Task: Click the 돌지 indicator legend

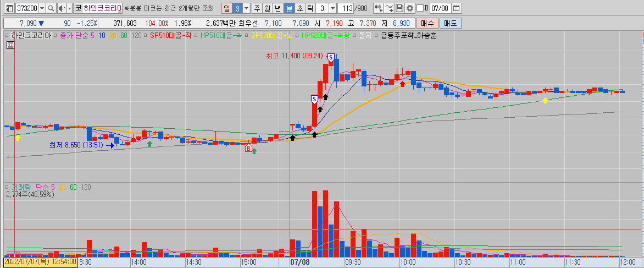Action: [365, 36]
